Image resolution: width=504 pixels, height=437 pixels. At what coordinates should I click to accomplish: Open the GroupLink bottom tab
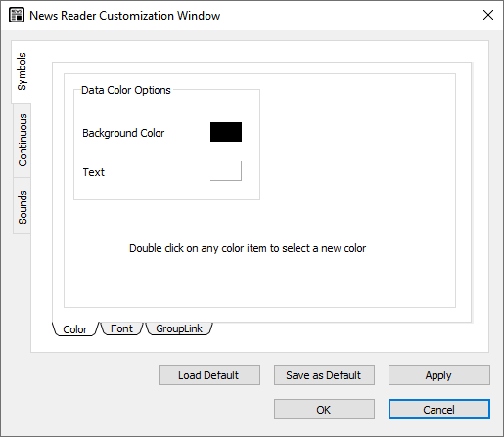pos(179,328)
